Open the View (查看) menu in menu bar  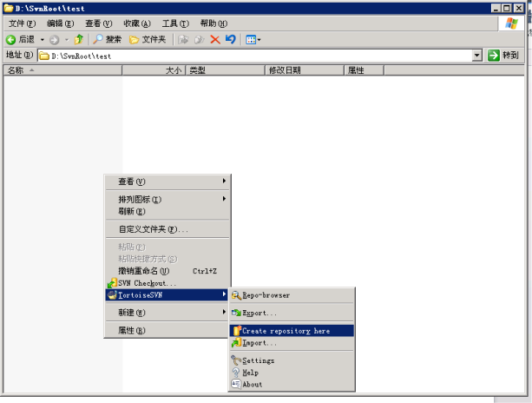99,23
